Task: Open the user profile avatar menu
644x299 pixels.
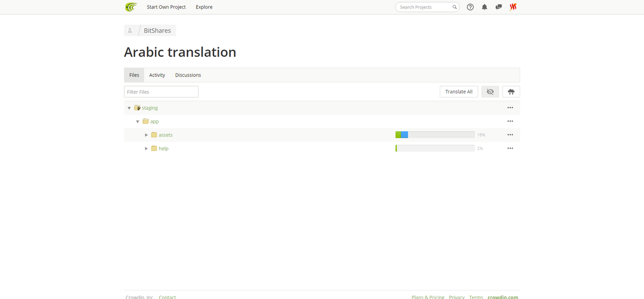Action: (x=513, y=7)
